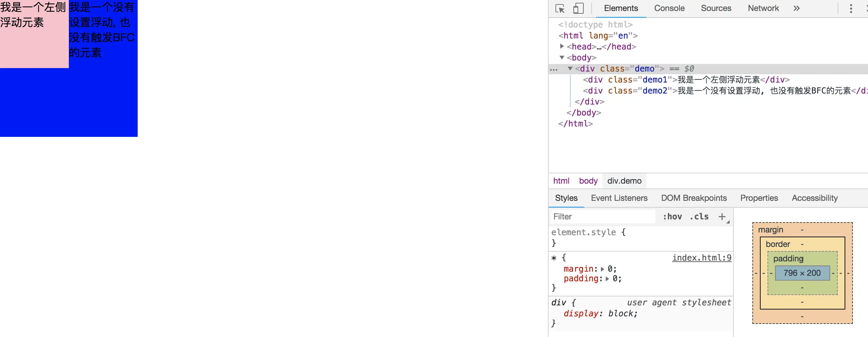Screen dimensions: 868x337
Task: Select the Styles pane tab
Action: click(x=566, y=198)
